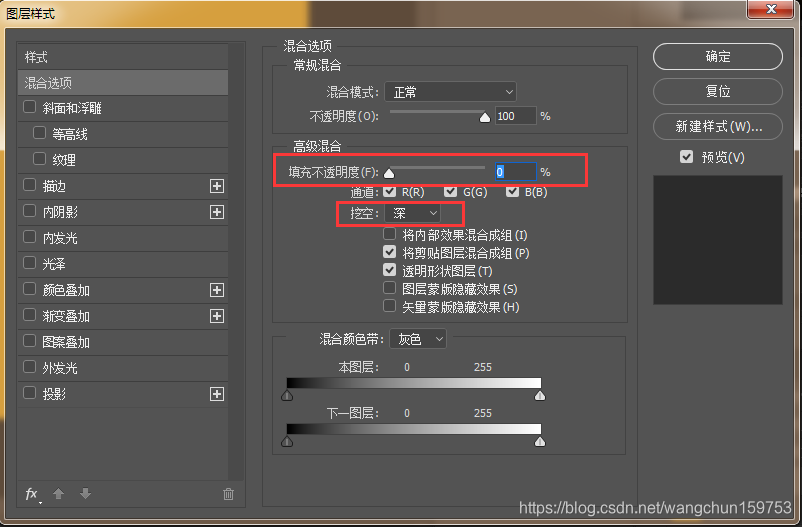This screenshot has width=802, height=527.
Task: Add another 描边 effect with plus icon
Action: (217, 186)
